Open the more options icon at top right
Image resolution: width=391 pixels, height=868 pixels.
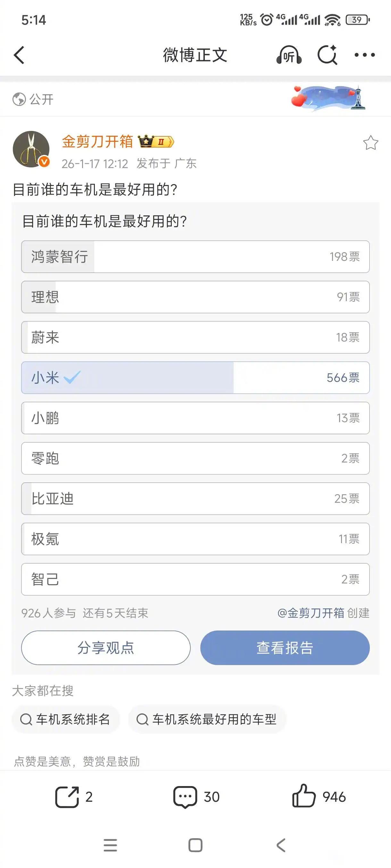pos(364,55)
